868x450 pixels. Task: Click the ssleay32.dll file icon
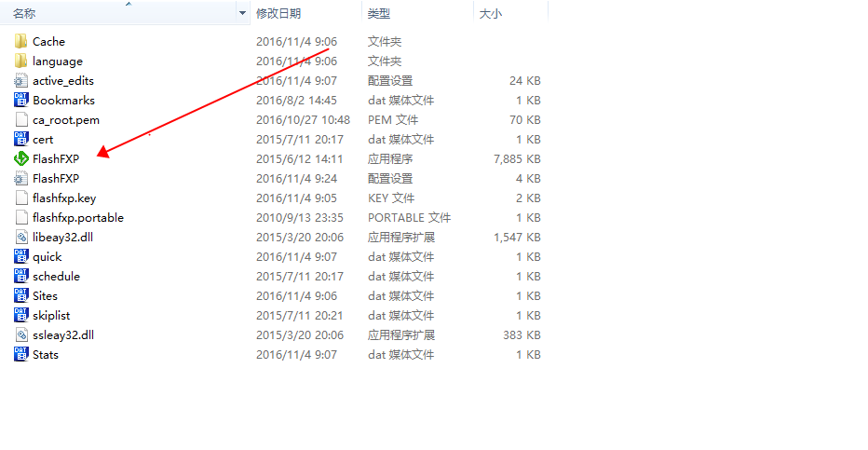coord(21,334)
